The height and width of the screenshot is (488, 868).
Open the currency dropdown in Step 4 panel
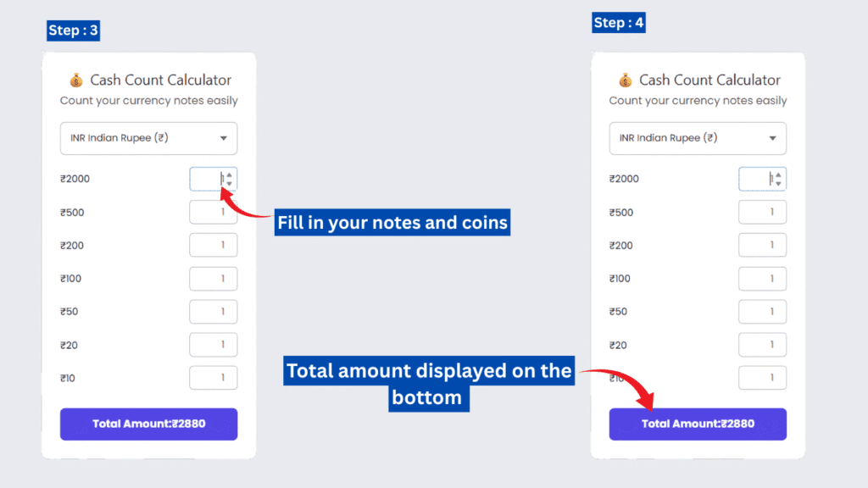click(x=698, y=138)
